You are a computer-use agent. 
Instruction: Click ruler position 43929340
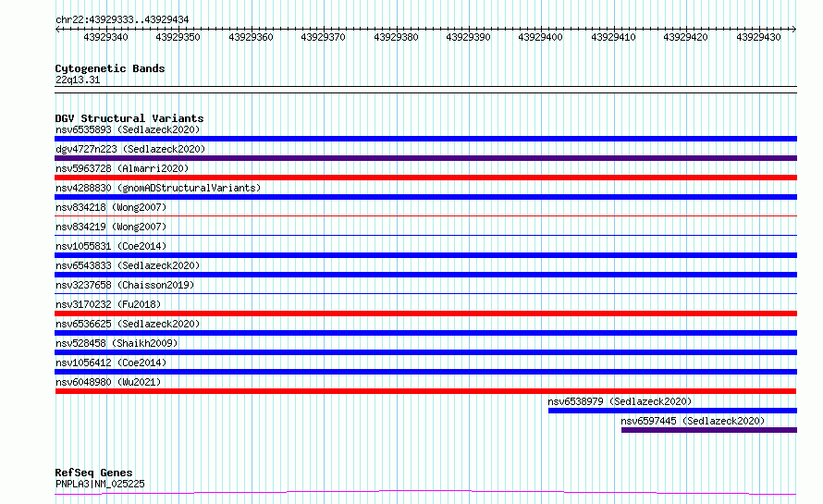pyautogui.click(x=106, y=37)
